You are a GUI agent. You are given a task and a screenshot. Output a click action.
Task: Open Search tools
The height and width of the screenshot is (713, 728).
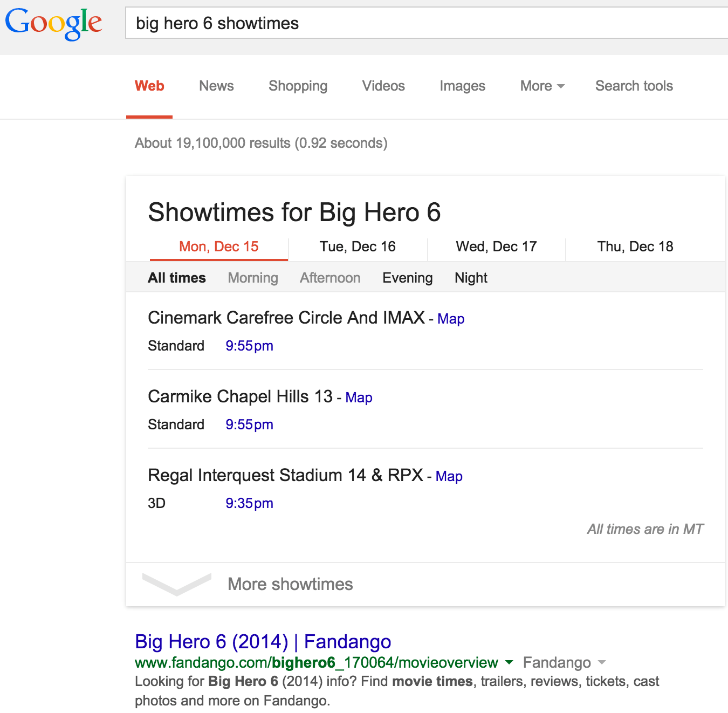[x=634, y=86]
